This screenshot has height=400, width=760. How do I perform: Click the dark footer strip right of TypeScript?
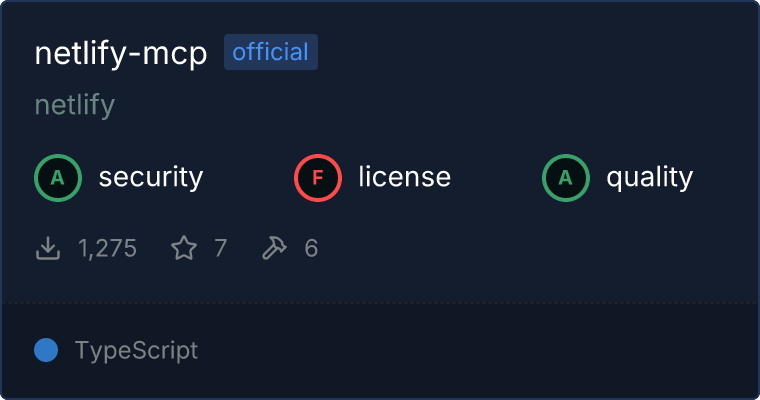click(477, 351)
